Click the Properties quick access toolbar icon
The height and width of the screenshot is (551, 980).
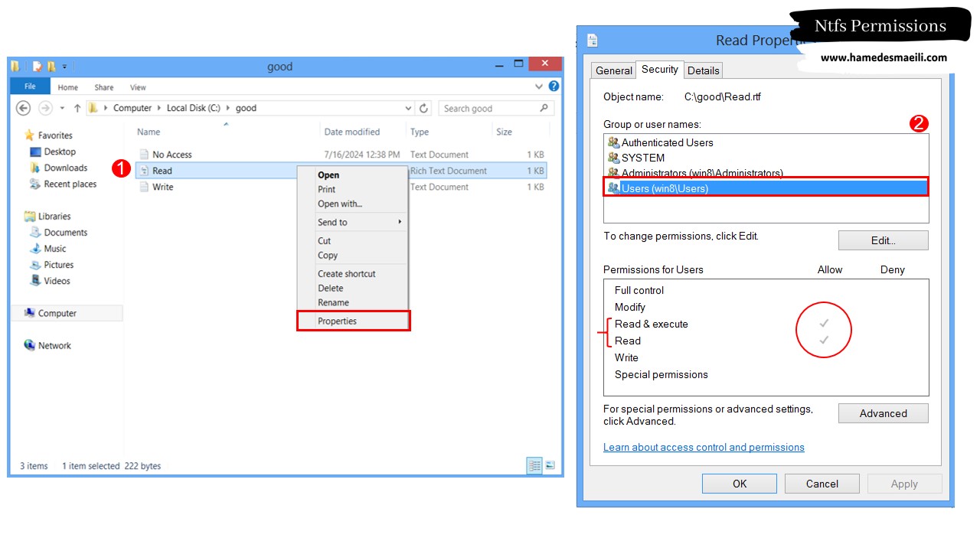click(37, 67)
